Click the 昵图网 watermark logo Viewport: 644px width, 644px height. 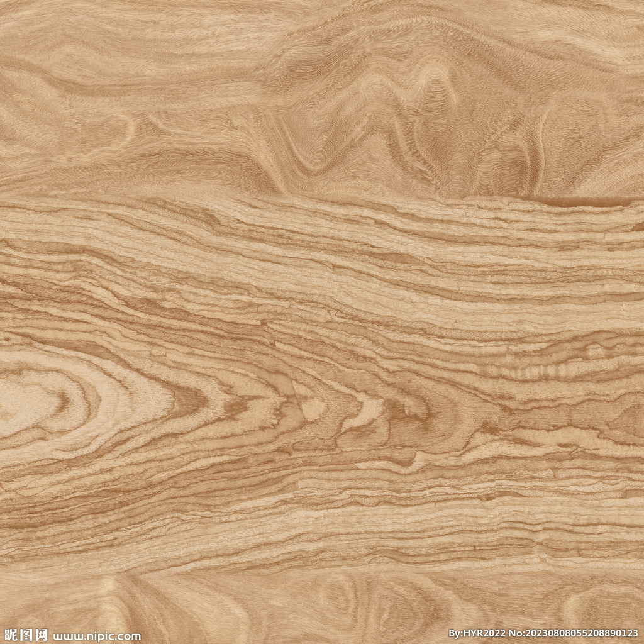[26, 635]
